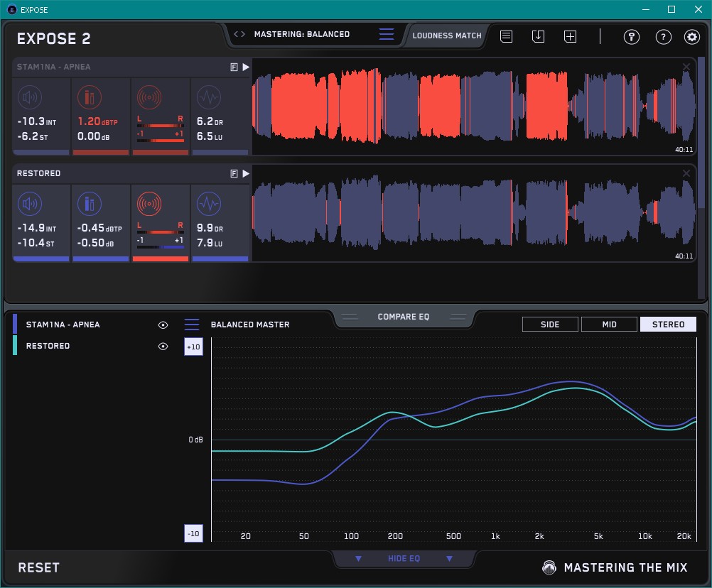The width and height of the screenshot is (712, 588).
Task: Open the notes list icon
Action: coord(506,36)
